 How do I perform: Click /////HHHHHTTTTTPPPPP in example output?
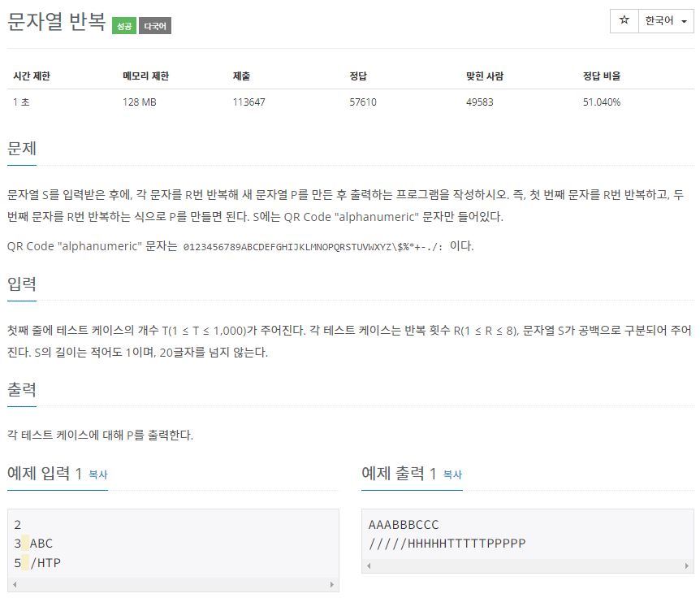447,544
